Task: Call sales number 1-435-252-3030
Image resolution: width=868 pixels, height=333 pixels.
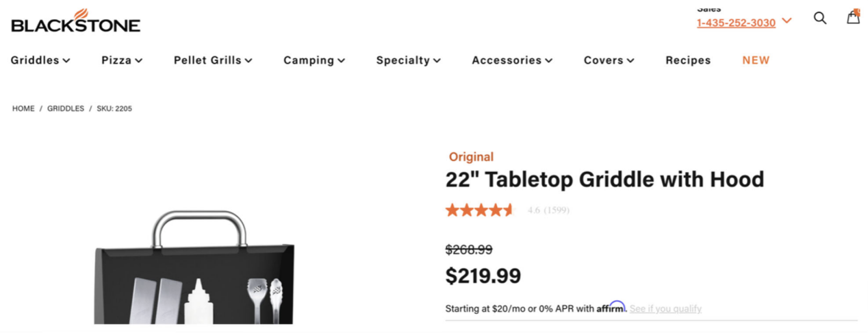Action: click(x=736, y=23)
